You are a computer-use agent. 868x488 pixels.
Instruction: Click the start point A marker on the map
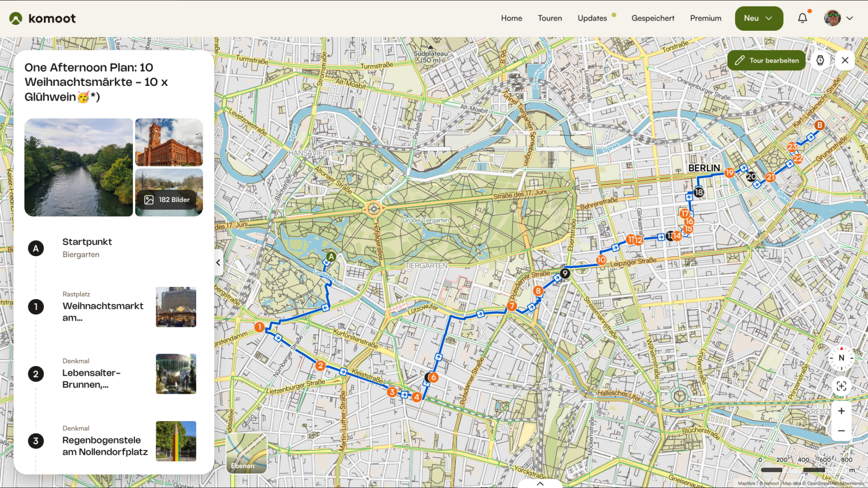click(x=331, y=256)
